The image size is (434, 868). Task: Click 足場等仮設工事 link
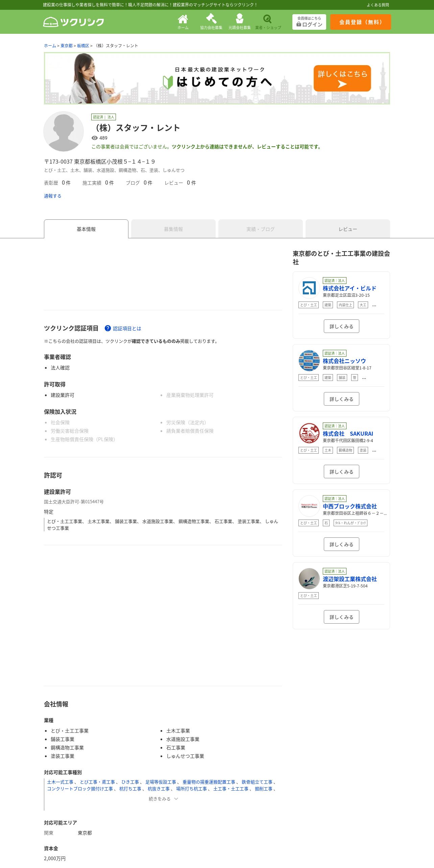point(161,782)
